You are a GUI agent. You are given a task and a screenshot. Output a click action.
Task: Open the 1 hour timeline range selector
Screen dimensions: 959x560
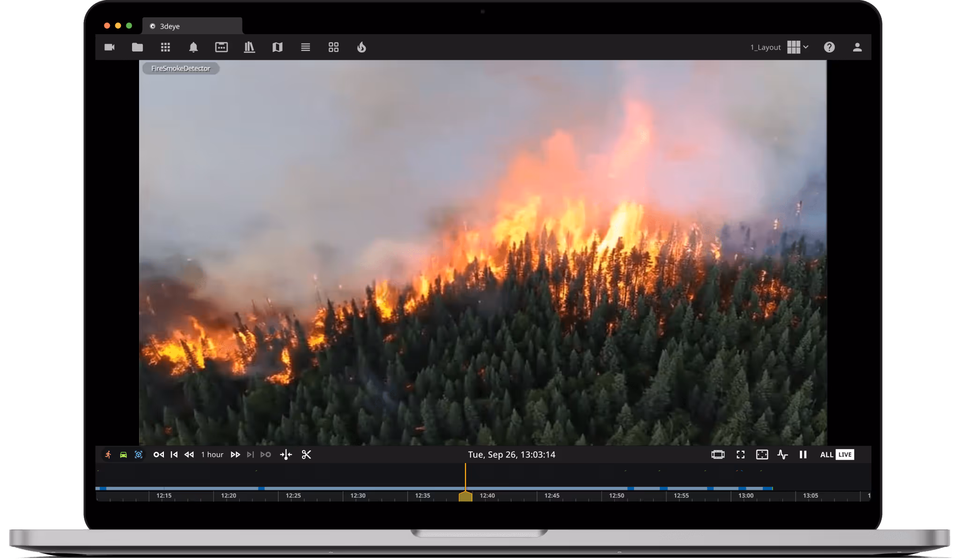point(212,455)
